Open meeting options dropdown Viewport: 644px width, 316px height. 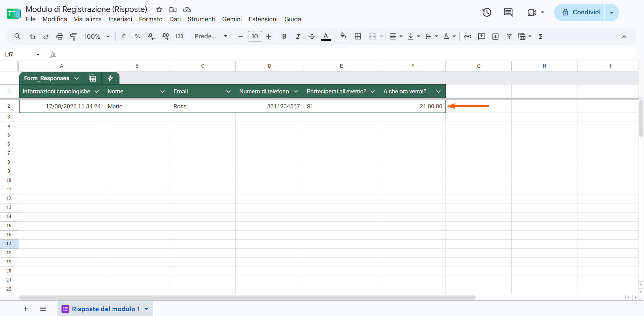542,13
